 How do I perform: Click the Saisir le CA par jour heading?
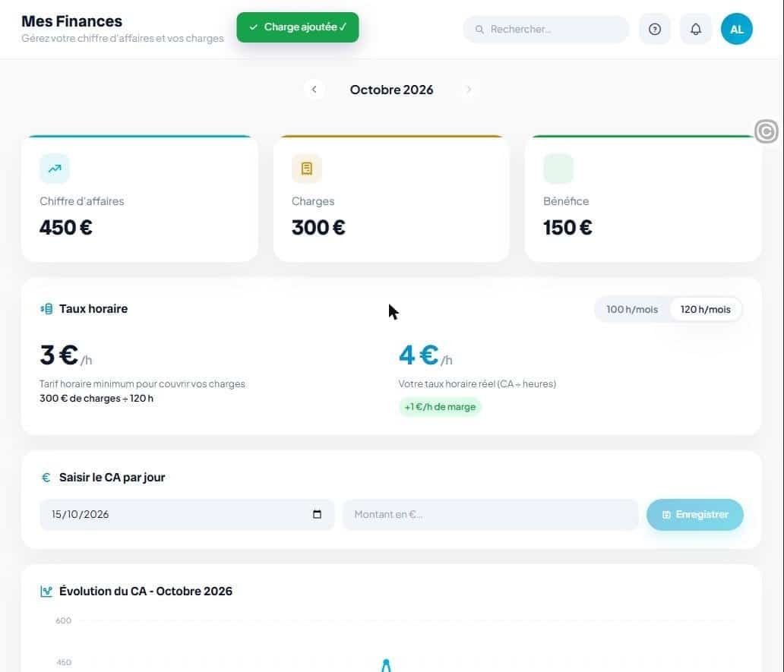112,477
